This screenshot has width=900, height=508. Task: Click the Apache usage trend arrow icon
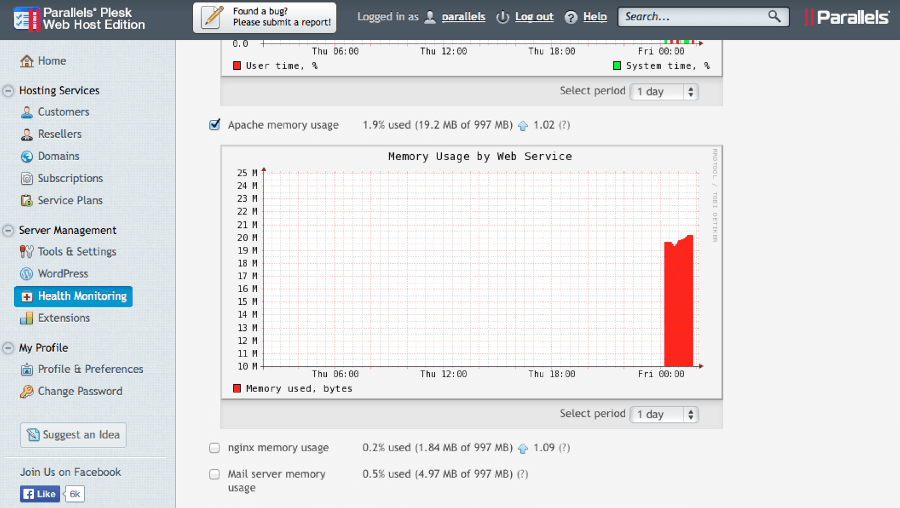coord(523,126)
